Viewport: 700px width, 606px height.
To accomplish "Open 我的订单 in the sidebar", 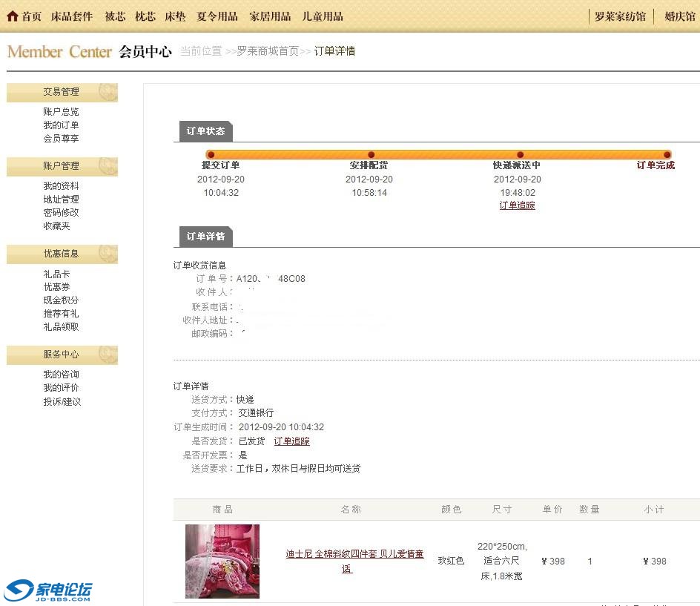I will click(61, 125).
